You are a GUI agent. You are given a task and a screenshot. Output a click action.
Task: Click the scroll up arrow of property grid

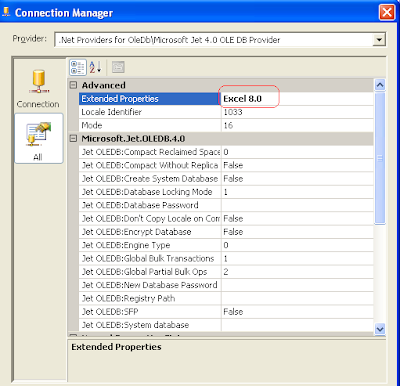pyautogui.click(x=380, y=85)
